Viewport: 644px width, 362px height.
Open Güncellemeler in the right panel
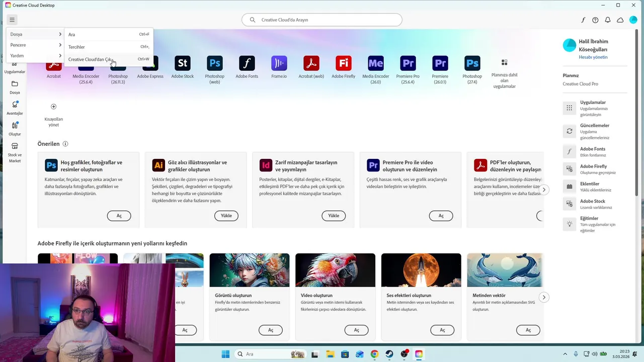[594, 131]
